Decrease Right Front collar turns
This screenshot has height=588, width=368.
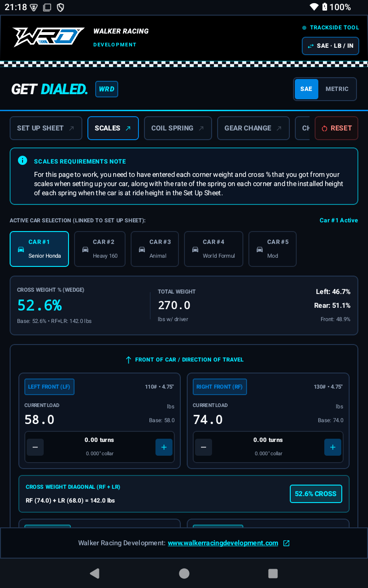tap(203, 447)
